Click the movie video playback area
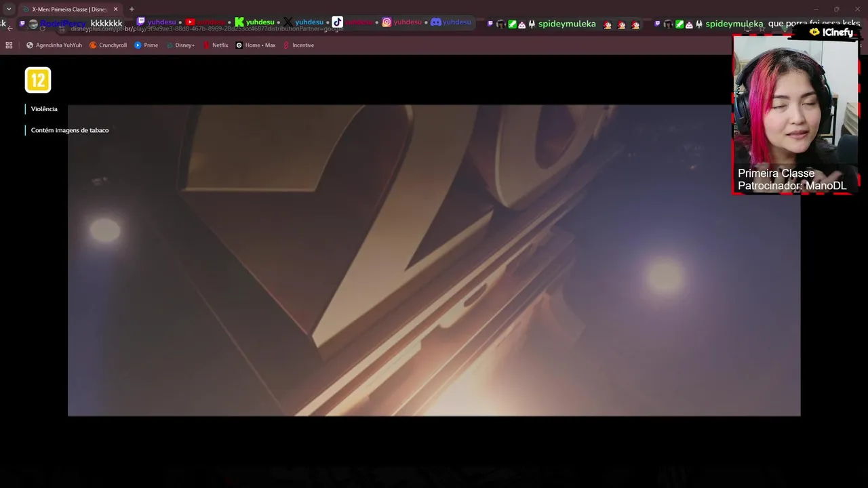Screen dimensions: 868x488 click(434, 260)
